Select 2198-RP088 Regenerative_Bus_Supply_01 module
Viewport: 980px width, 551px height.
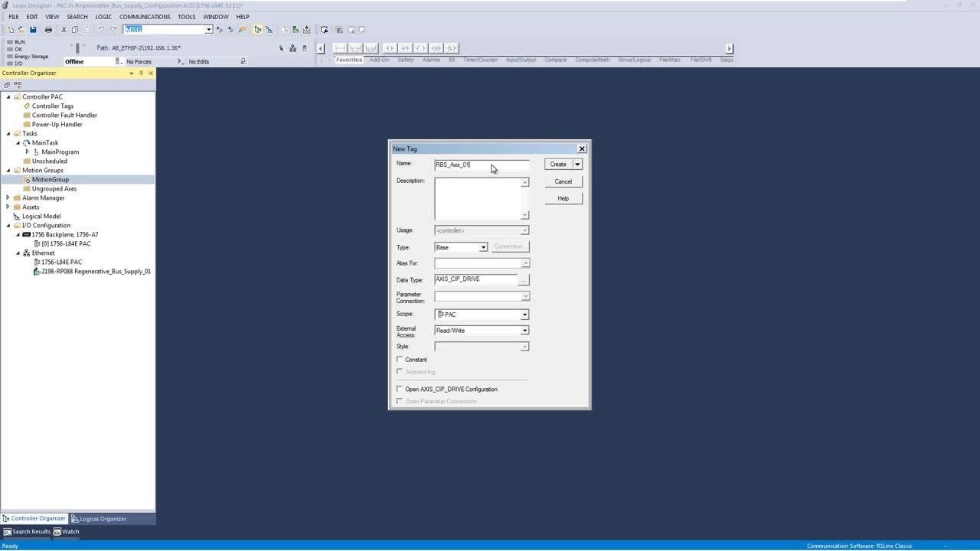pyautogui.click(x=96, y=272)
